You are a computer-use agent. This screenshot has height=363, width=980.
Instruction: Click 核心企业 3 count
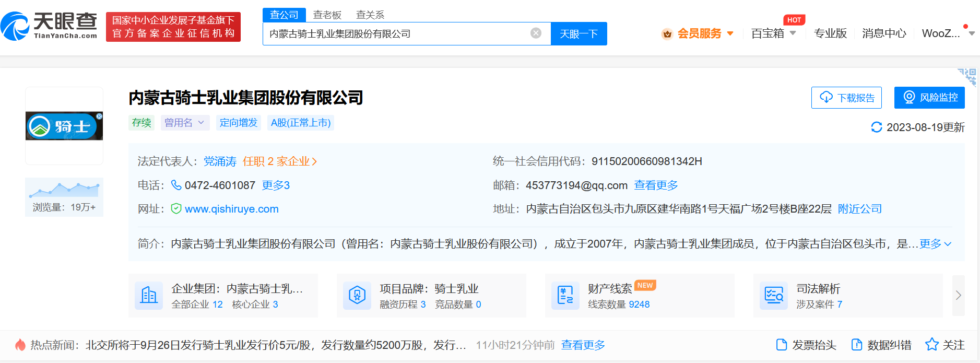coord(255,305)
